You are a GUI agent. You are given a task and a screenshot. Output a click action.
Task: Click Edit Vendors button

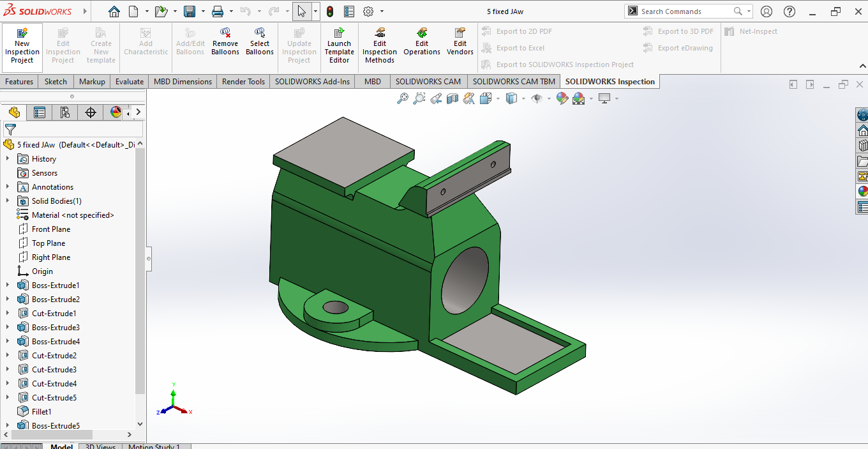point(460,42)
